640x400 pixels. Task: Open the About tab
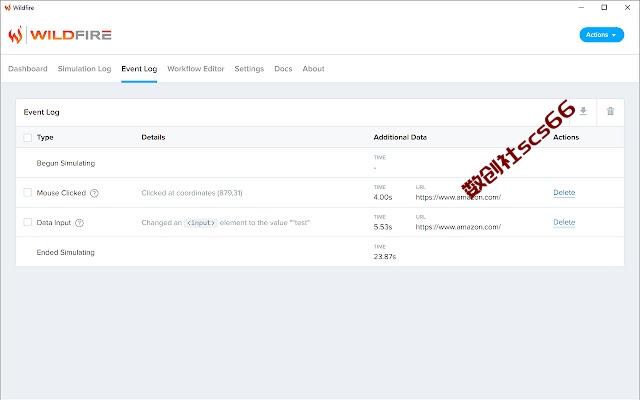point(313,69)
